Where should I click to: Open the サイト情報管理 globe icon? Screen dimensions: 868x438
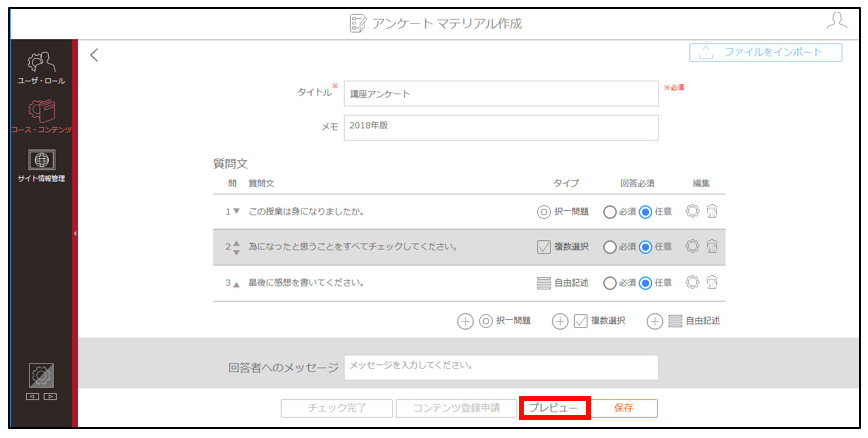coord(42,160)
